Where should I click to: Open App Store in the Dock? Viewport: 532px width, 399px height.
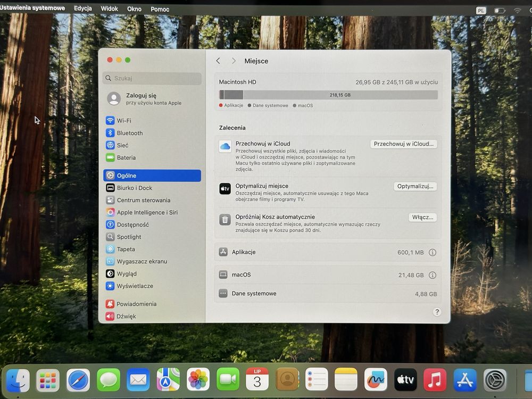pos(465,380)
